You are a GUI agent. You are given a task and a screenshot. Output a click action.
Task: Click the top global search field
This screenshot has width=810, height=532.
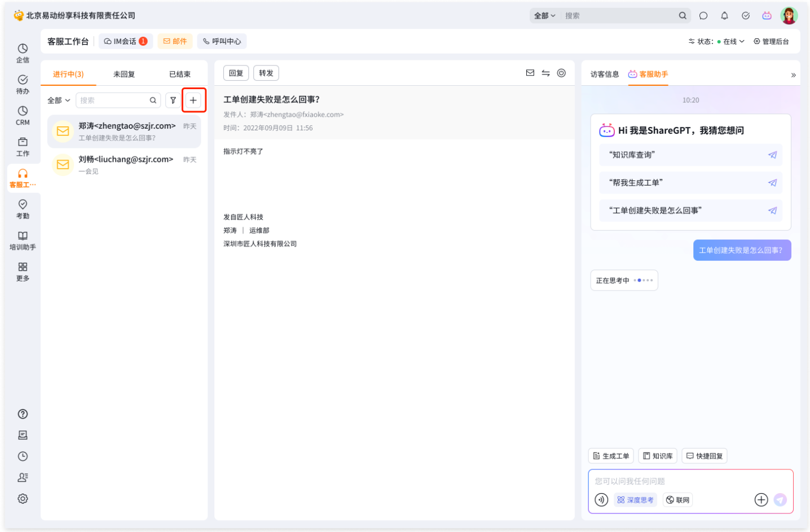[619, 16]
